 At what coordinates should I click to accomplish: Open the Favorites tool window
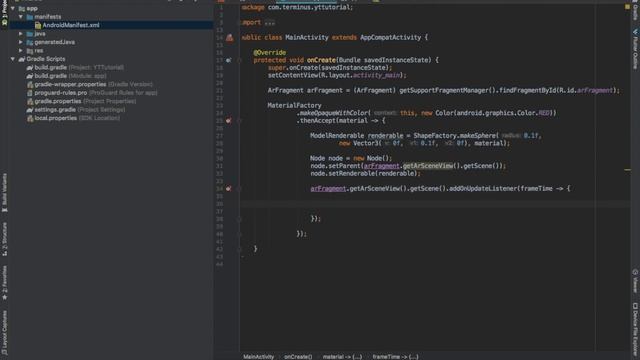pyautogui.click(x=4, y=283)
